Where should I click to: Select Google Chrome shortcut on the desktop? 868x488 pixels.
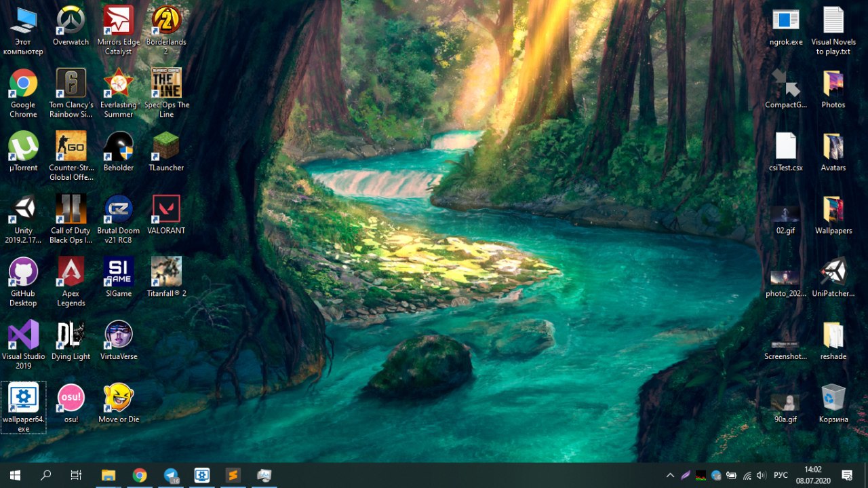(x=23, y=93)
